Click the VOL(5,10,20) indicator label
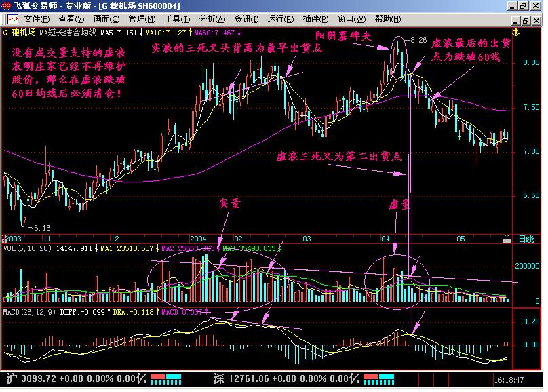This screenshot has width=548, height=392. coord(27,248)
